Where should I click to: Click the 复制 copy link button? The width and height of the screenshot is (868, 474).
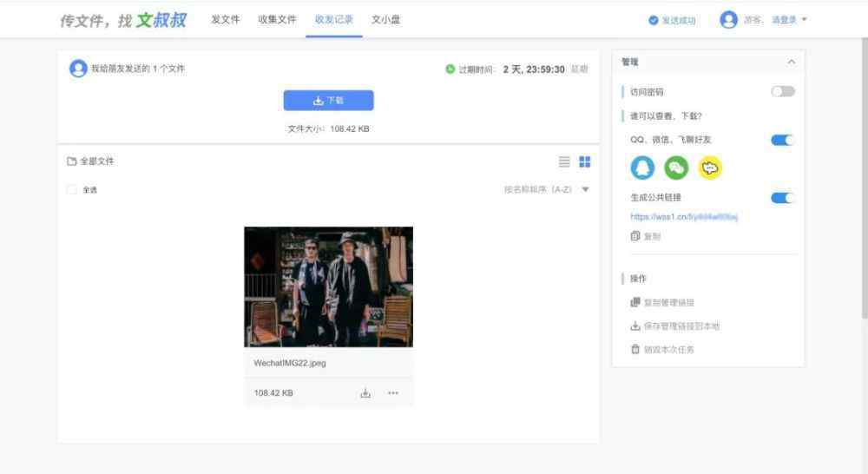pos(646,236)
